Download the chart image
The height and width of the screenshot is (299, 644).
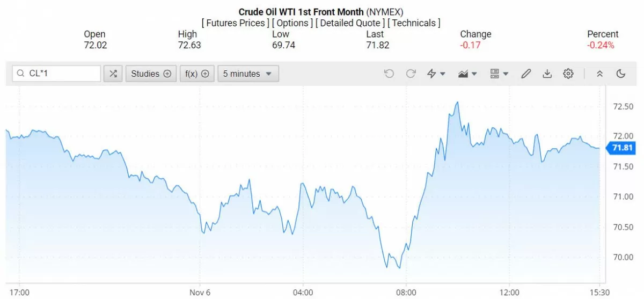547,74
